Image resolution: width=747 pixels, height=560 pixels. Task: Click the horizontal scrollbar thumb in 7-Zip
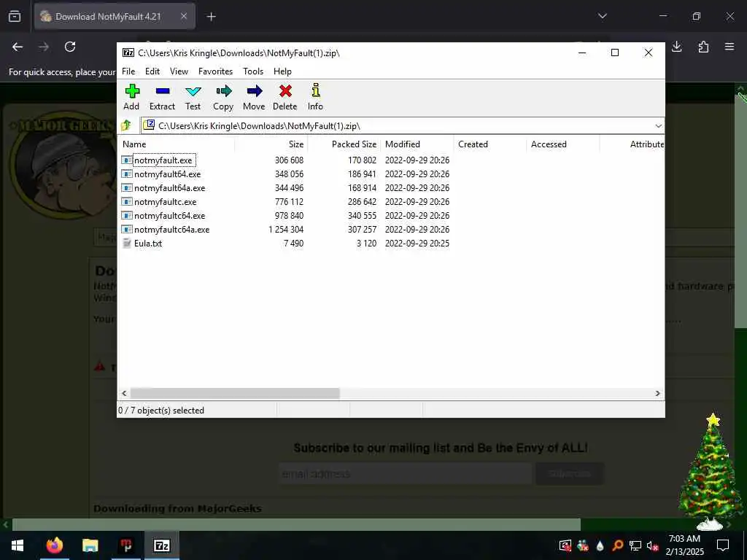click(x=235, y=393)
